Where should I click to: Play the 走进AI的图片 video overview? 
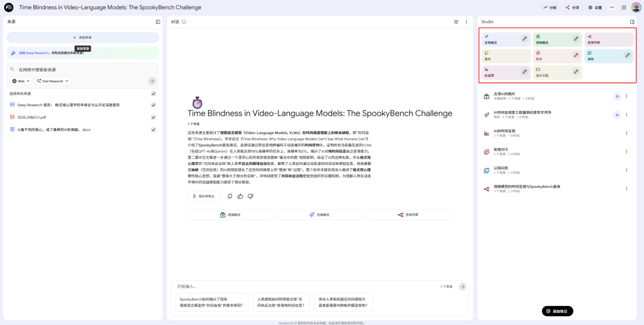617,96
